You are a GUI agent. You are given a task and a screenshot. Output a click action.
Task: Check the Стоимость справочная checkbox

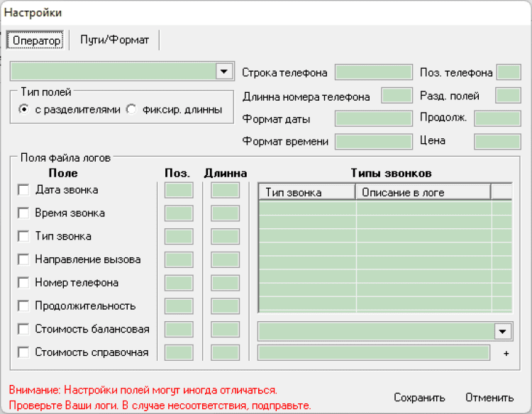coord(23,352)
